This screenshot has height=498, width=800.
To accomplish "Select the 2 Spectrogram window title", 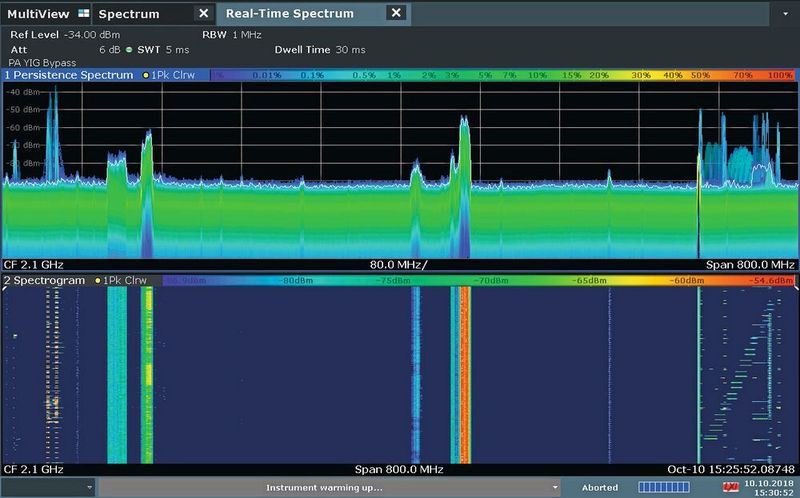I will (x=44, y=281).
